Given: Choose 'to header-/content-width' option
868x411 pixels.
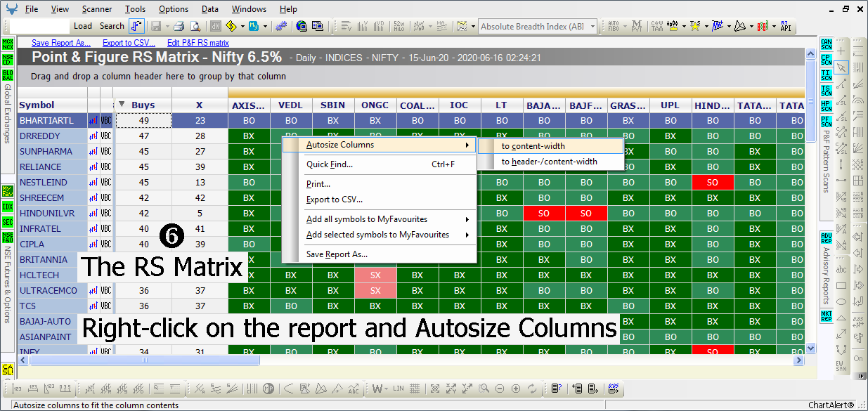Looking at the screenshot, I should (x=550, y=162).
